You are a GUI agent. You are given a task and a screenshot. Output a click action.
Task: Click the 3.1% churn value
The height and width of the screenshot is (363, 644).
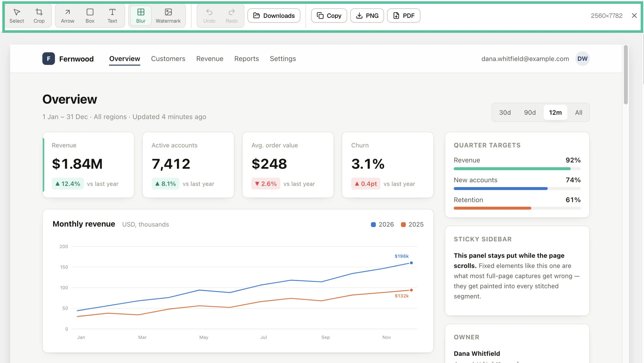point(368,164)
